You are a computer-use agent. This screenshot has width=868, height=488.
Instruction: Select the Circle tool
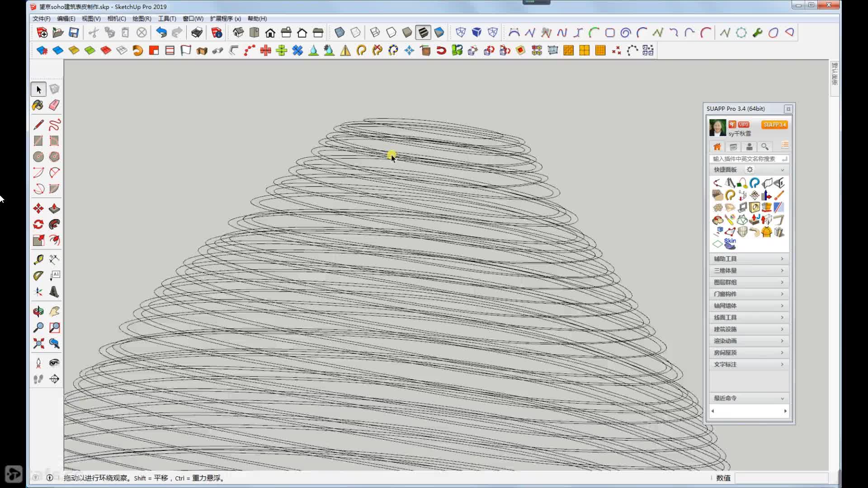[38, 157]
